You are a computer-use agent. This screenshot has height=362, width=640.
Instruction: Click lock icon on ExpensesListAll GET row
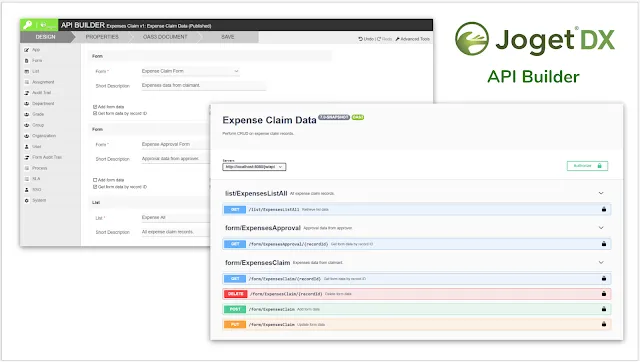tap(604, 209)
